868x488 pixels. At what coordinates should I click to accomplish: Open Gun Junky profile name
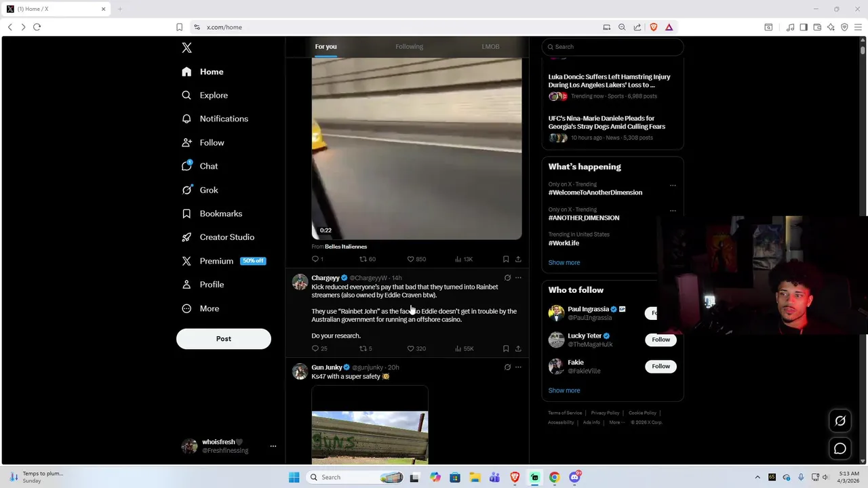coord(326,367)
